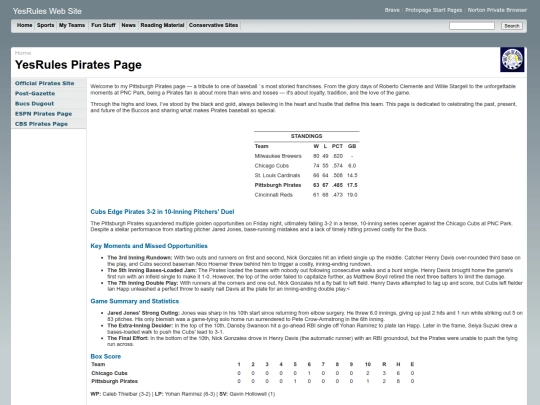Screen dimensions: 540x405
Task: Open Reading Material in the nav bar
Action: point(162,25)
